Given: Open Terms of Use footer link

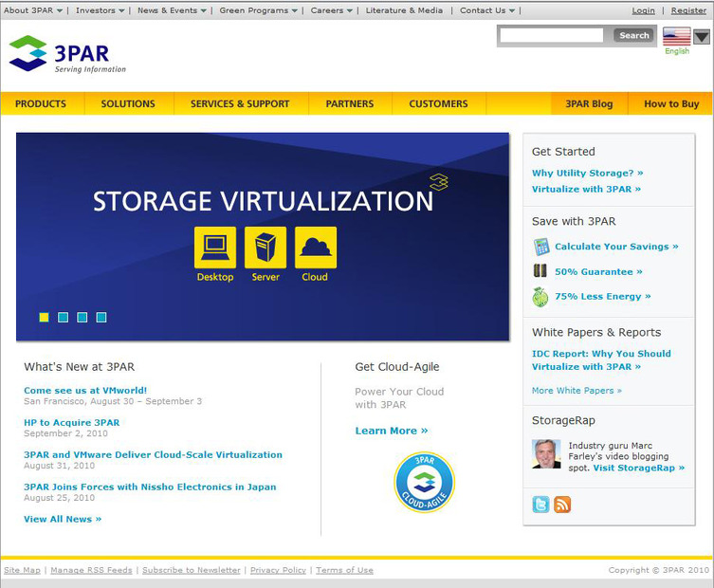Looking at the screenshot, I should click(x=345, y=570).
